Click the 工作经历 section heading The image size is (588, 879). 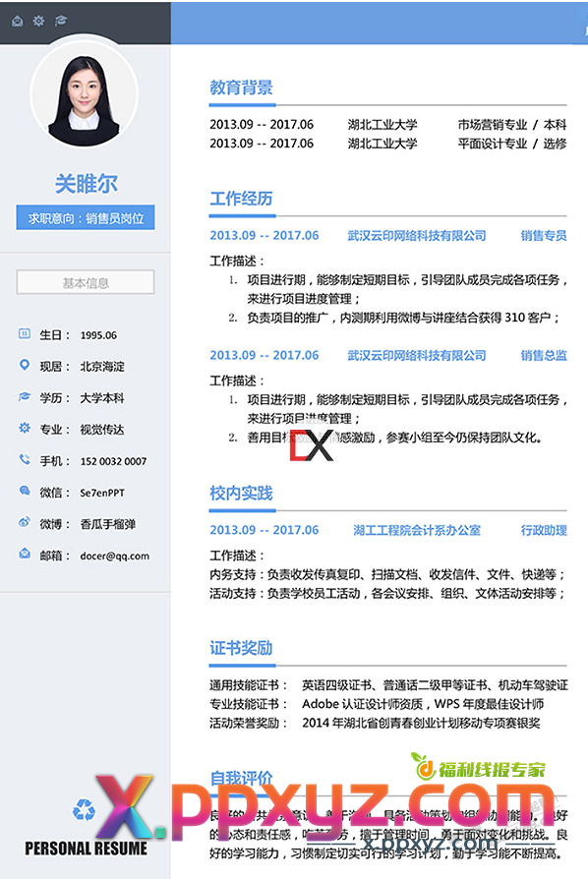click(241, 199)
